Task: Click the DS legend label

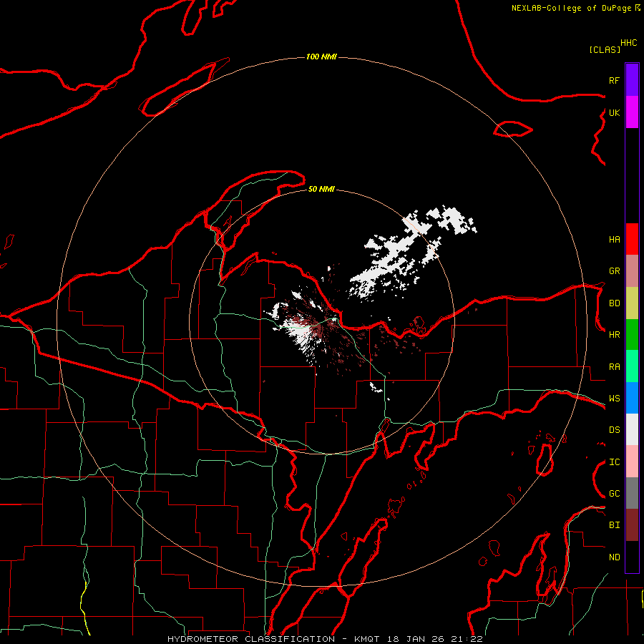Action: point(614,430)
